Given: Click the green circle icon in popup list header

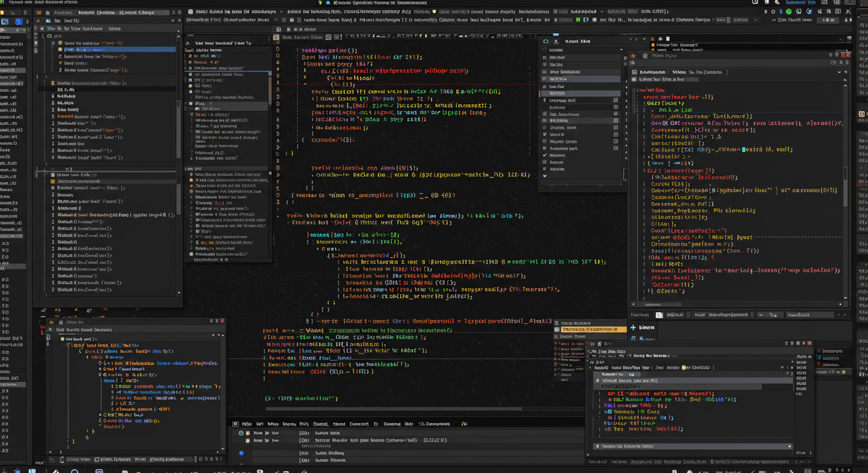Looking at the screenshot, I should [x=546, y=42].
